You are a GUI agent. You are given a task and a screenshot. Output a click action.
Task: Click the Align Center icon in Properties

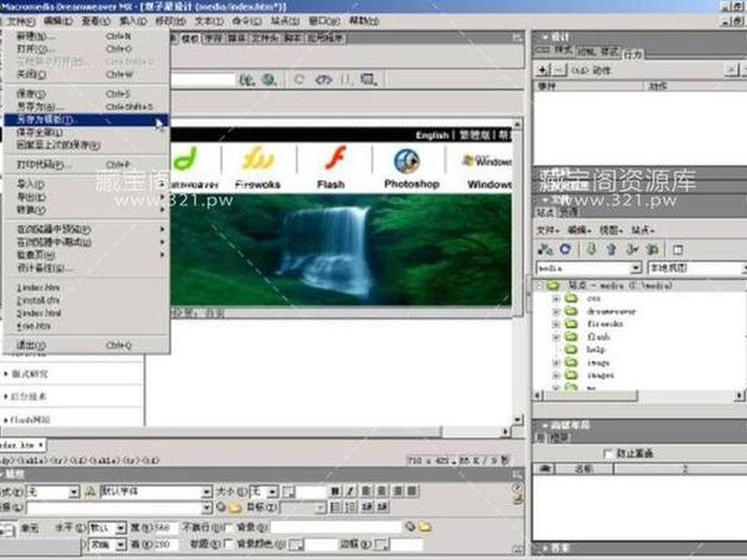pos(382,491)
